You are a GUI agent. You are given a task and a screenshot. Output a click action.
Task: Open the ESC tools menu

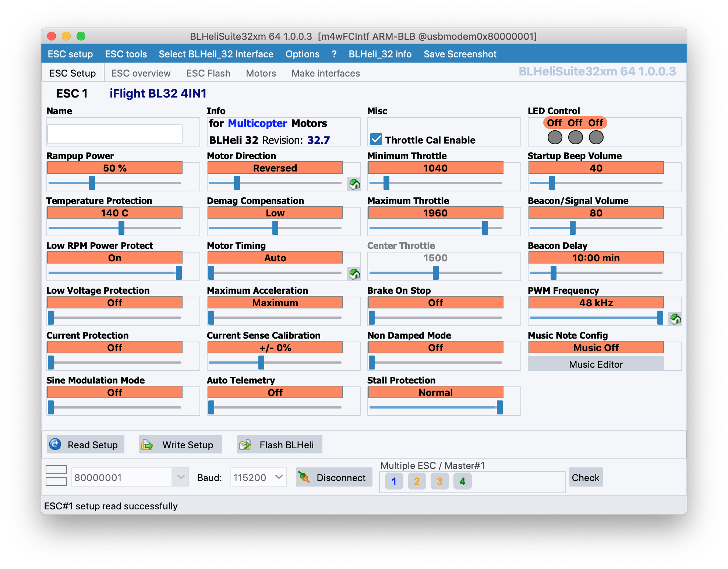pyautogui.click(x=126, y=54)
